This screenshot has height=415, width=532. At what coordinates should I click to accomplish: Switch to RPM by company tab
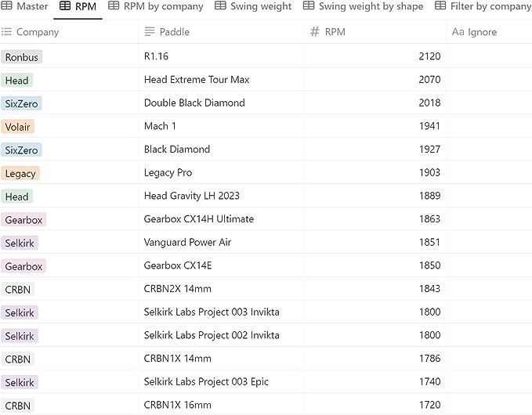156,6
